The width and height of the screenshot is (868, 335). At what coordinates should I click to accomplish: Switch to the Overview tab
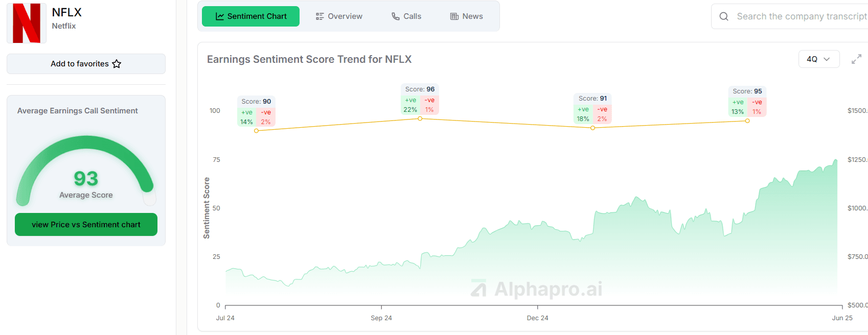tap(339, 16)
